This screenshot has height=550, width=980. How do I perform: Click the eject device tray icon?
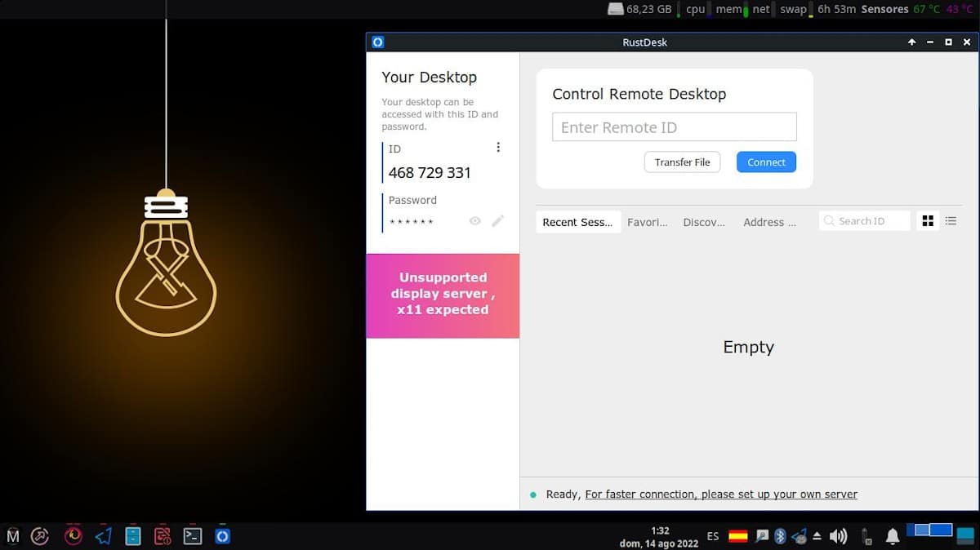[x=817, y=536]
